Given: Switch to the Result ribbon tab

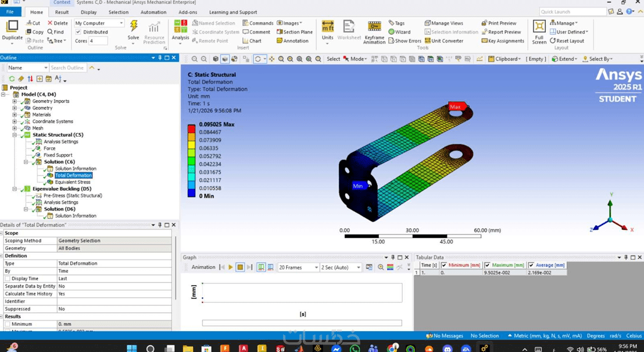Looking at the screenshot, I should tap(62, 12).
